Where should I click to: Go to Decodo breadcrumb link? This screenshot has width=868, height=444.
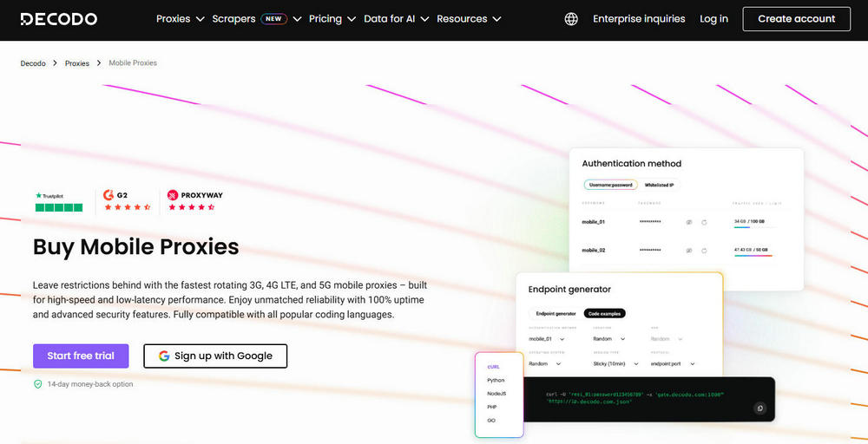[x=33, y=63]
